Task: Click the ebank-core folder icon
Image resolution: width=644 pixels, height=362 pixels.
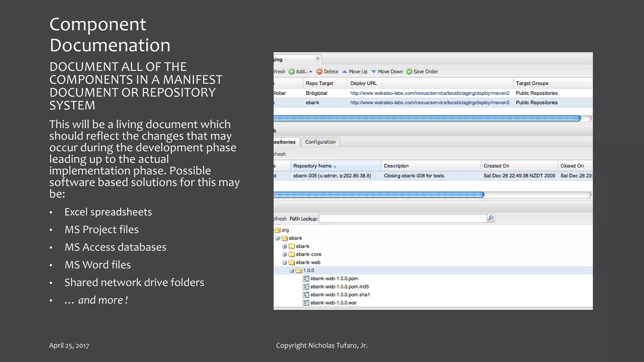Action: [291, 254]
